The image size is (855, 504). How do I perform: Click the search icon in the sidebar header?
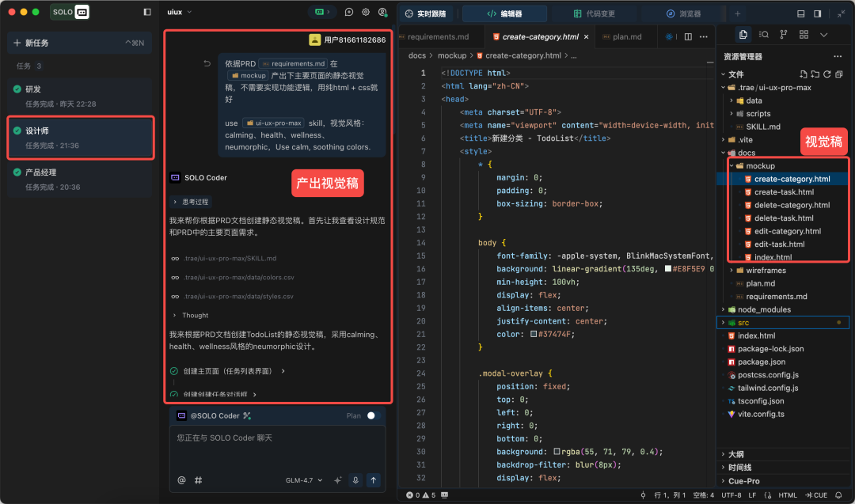(763, 35)
